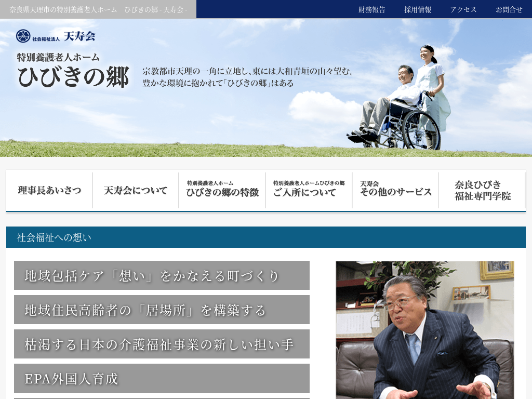The height and width of the screenshot is (399, 532).
Task: Open the 天寿会について menu item
Action: pyautogui.click(x=136, y=190)
